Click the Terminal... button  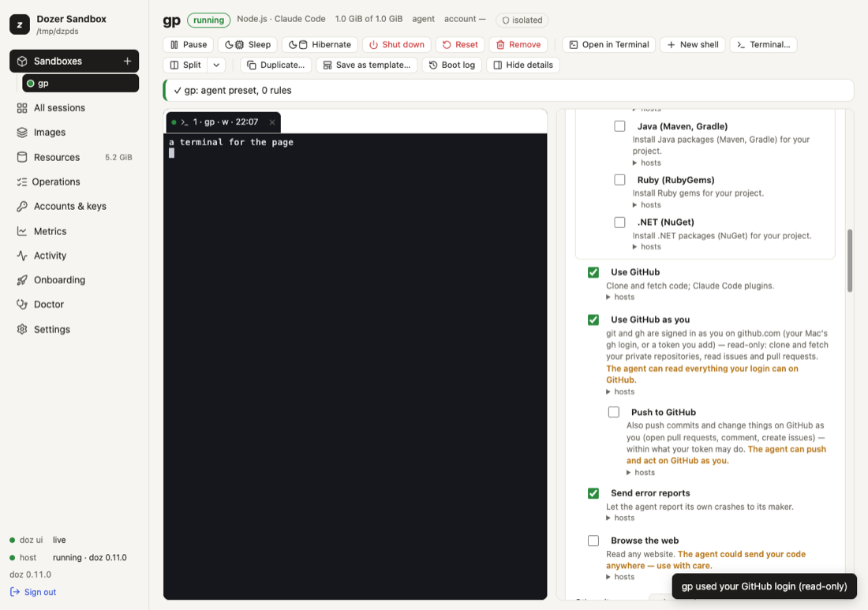point(763,44)
